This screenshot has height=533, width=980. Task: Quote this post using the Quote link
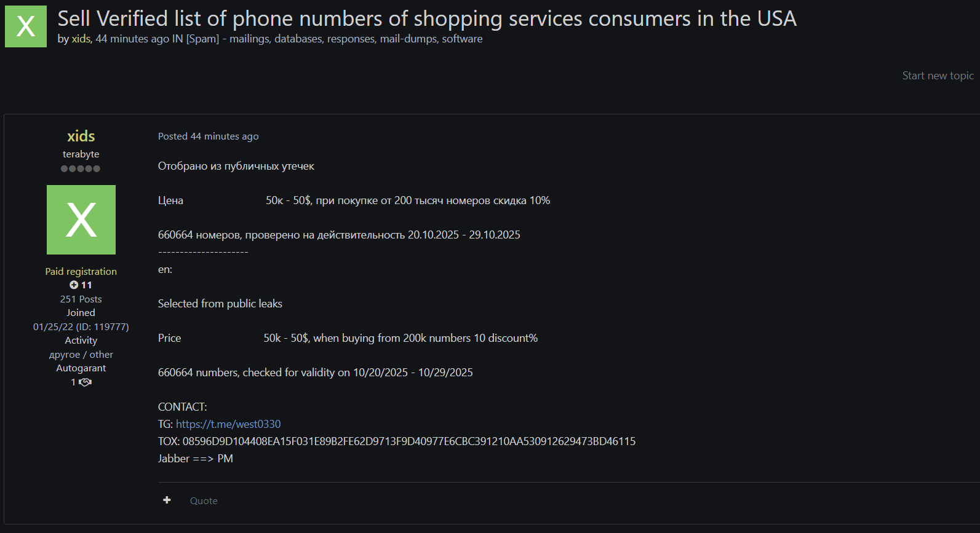click(204, 501)
